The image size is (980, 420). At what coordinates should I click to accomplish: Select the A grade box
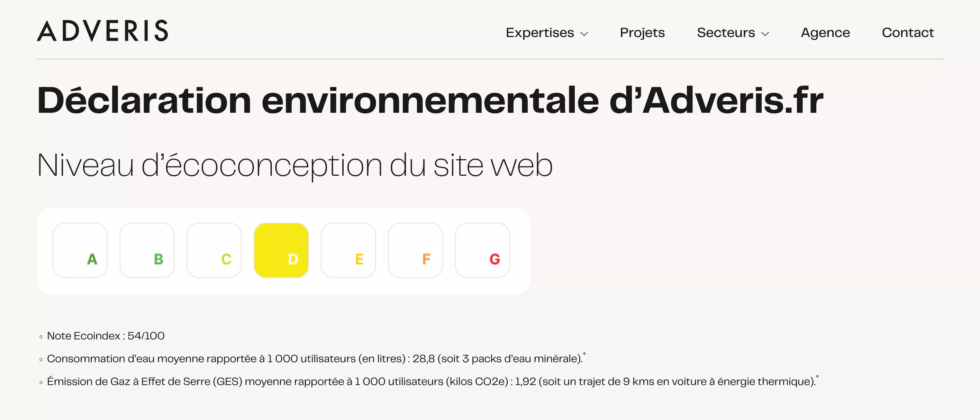coord(80,250)
